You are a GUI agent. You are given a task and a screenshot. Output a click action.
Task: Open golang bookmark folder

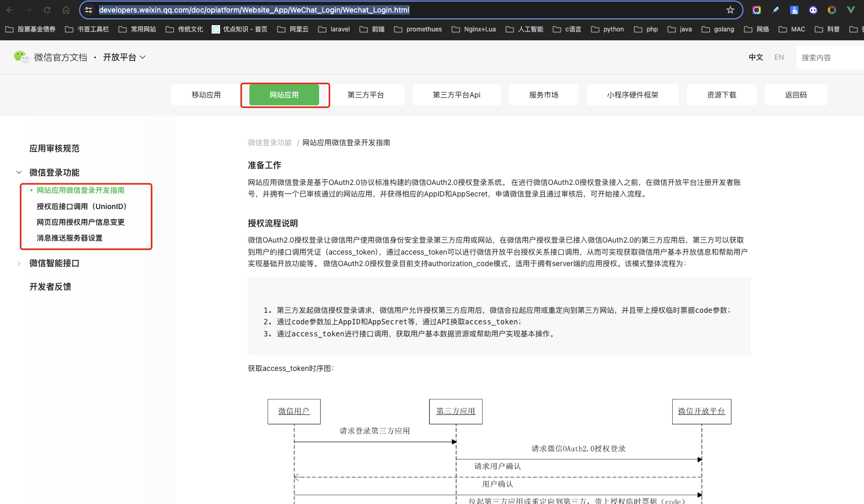(x=718, y=29)
